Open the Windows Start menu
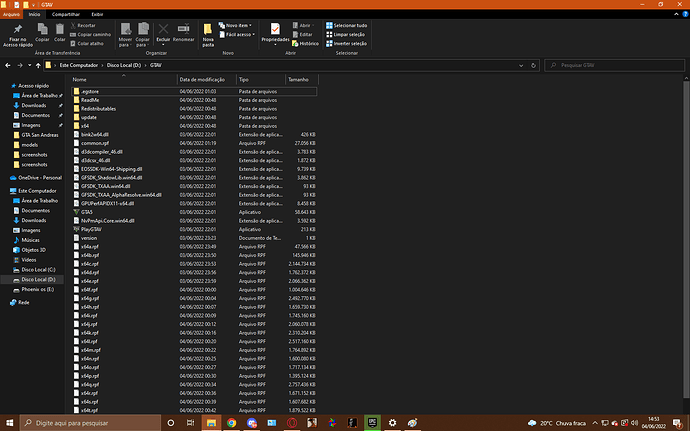 [9, 423]
